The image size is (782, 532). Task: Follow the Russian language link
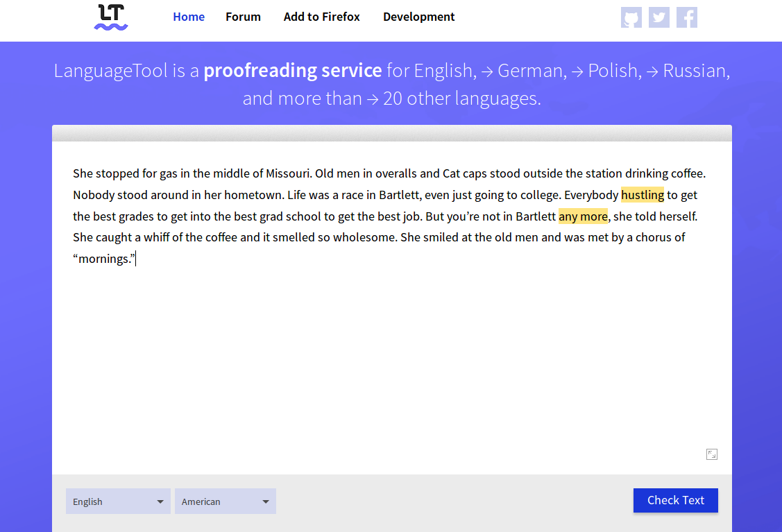pos(688,71)
